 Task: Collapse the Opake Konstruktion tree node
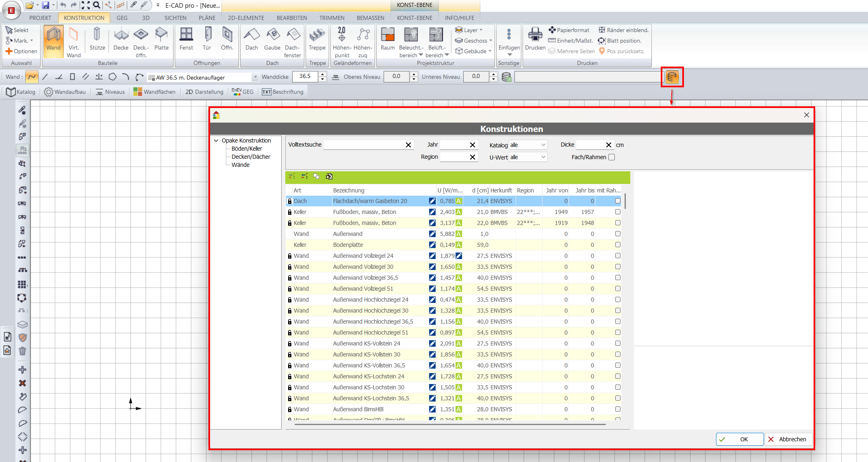pos(216,140)
